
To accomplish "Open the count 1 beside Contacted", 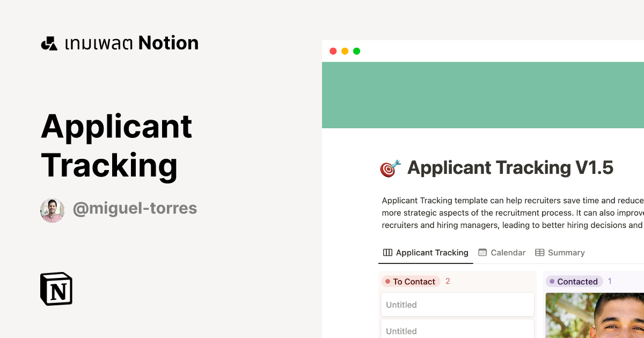I will tap(610, 281).
